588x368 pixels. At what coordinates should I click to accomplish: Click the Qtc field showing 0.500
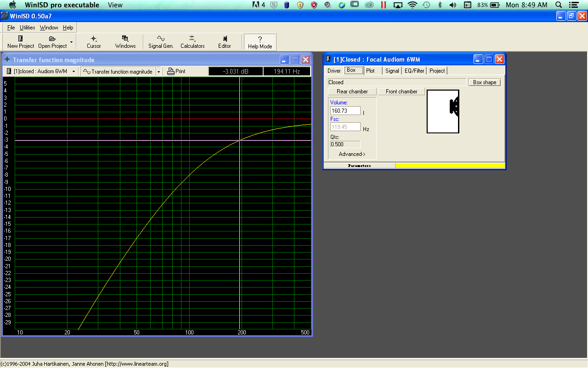click(x=345, y=144)
